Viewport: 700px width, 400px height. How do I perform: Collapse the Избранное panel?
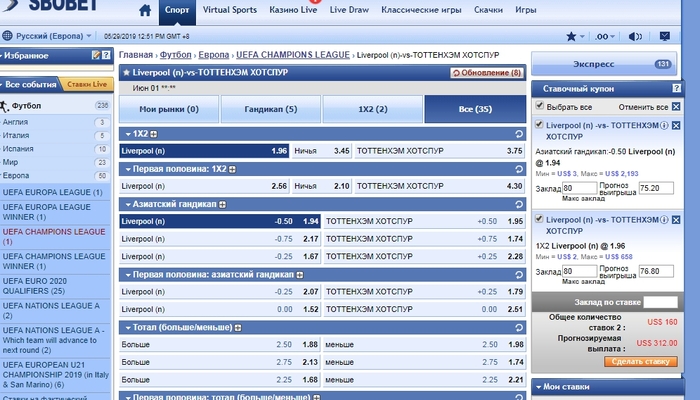point(2,56)
